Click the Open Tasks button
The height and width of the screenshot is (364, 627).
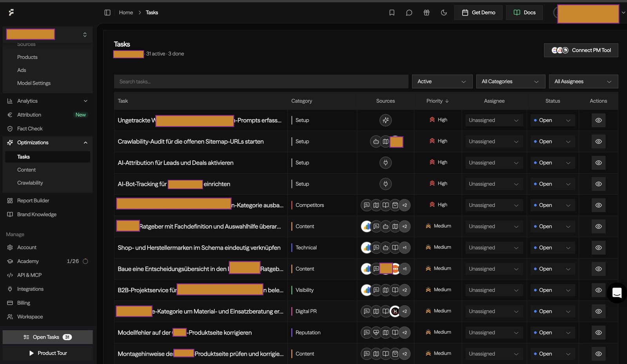(48, 337)
